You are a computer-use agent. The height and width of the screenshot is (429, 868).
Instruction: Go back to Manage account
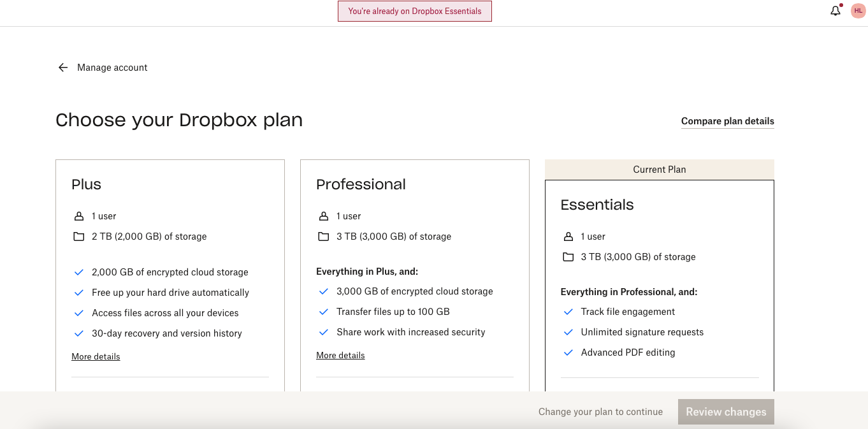coord(112,68)
